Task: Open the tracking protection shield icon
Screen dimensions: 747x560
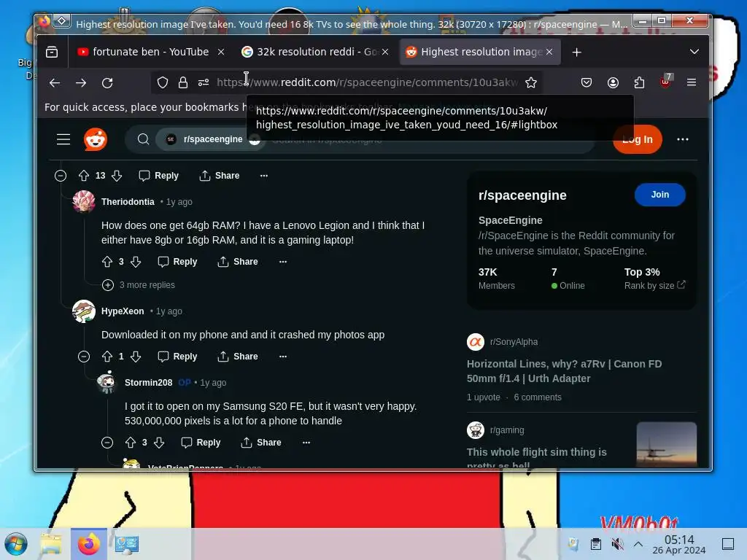Action: click(x=163, y=83)
